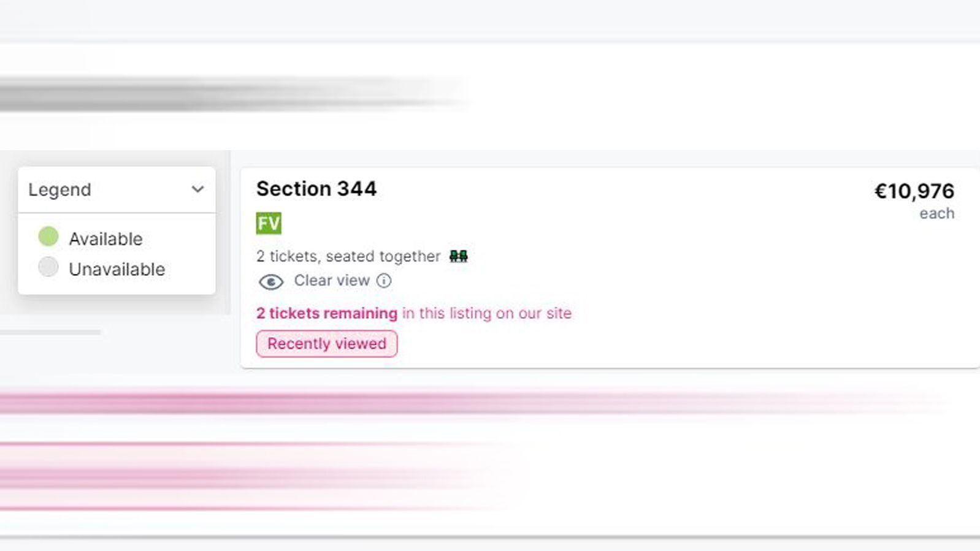Viewport: 980px width, 551px height.
Task: Click the Legend header label
Action: [x=59, y=190]
